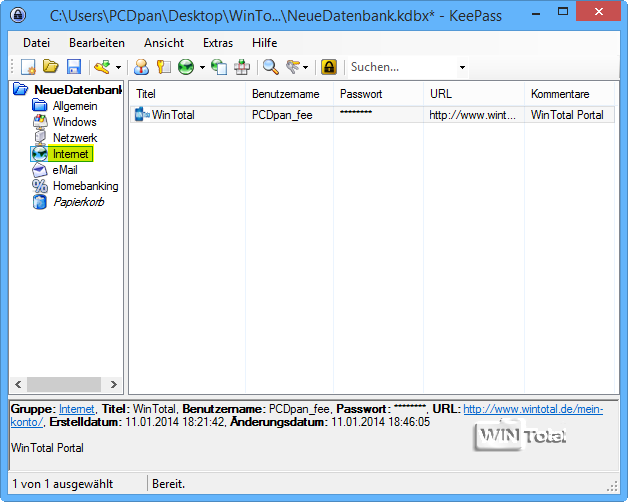Viewport: 628px width, 502px height.
Task: Select the Internet group
Action: pyautogui.click(x=70, y=154)
